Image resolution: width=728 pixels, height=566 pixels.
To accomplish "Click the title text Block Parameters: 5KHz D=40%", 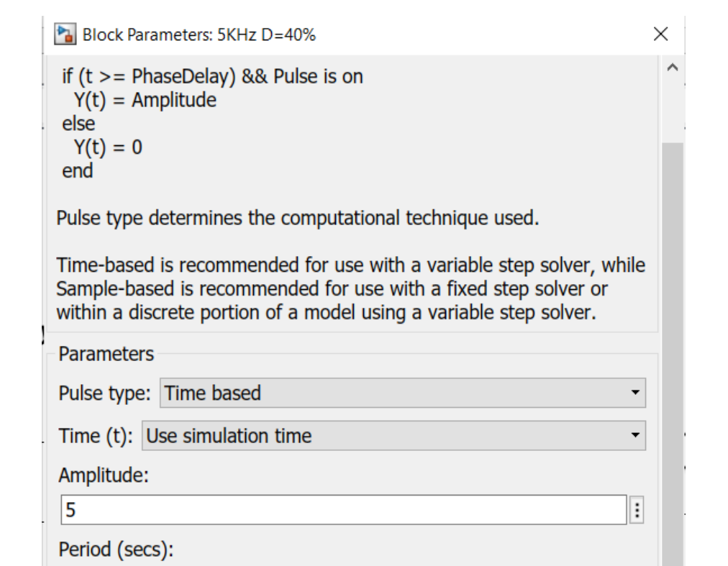I will pos(199,35).
